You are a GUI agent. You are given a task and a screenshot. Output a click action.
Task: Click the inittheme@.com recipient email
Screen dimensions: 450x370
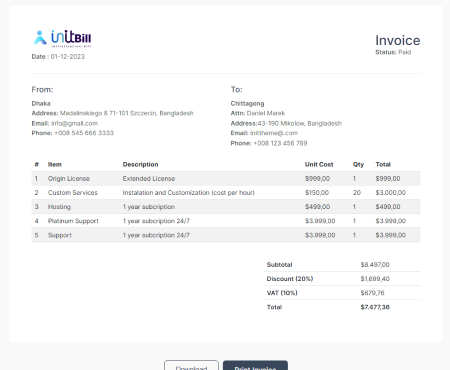274,133
